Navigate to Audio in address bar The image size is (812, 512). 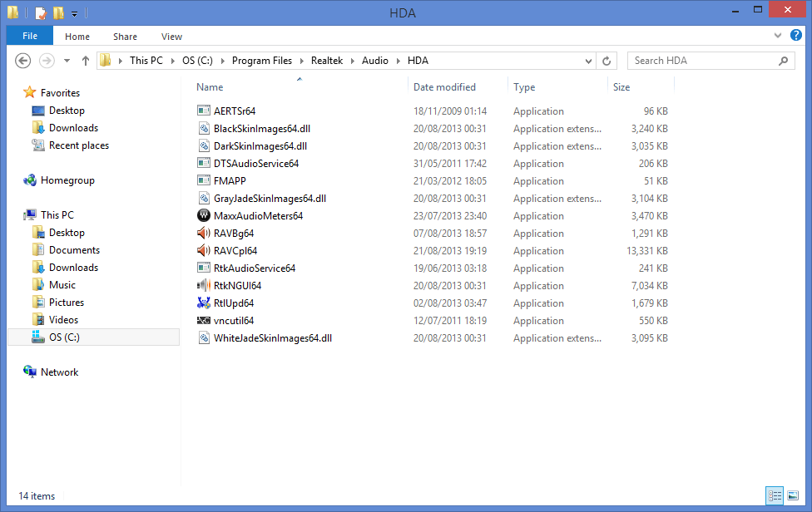click(x=375, y=61)
